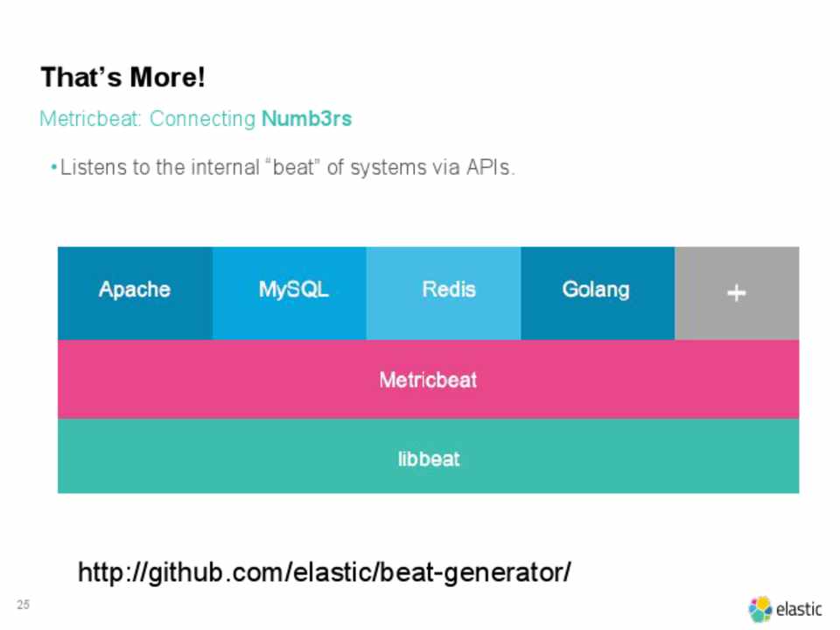Click the teal libbeat bar
Viewport: 840px width, 630px height.
click(x=428, y=458)
